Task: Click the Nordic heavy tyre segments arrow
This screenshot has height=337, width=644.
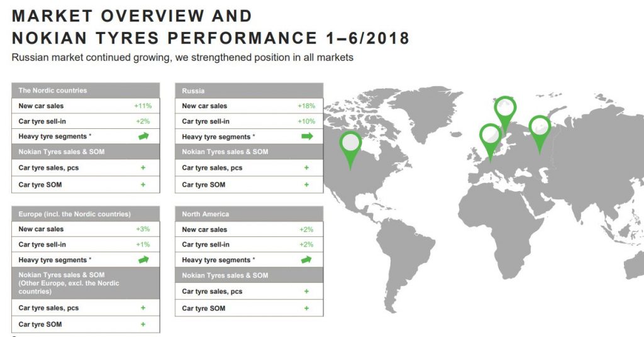Action: (x=143, y=136)
